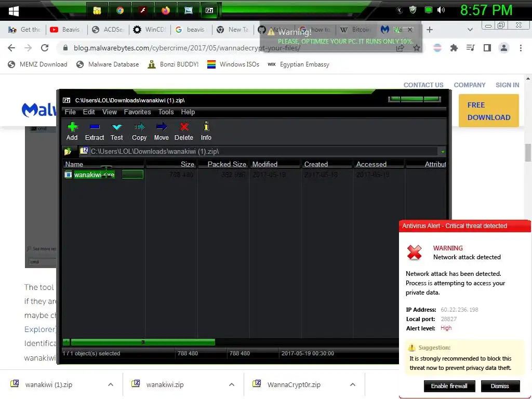Open Chrome three-dot menu
532x399 pixels.
tap(521, 48)
